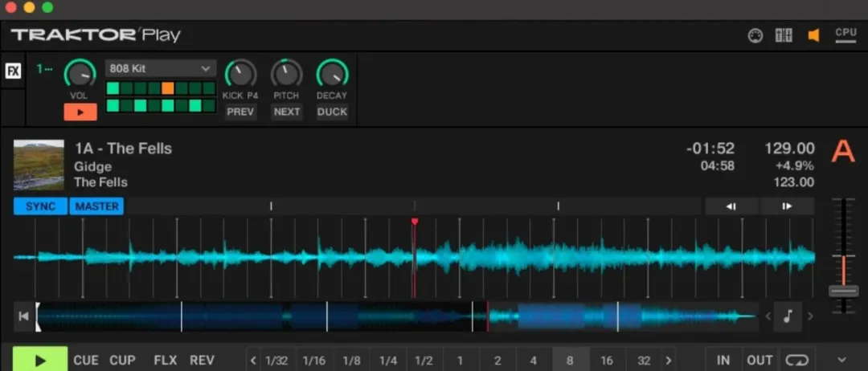Select 1/16 loop size
Viewport: 868px width, 371px height.
tap(314, 361)
